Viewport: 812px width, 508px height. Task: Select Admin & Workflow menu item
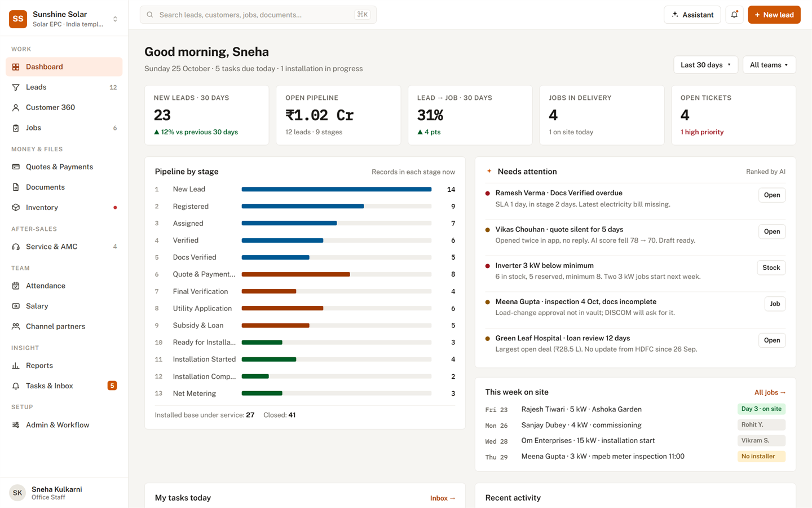(x=64, y=425)
